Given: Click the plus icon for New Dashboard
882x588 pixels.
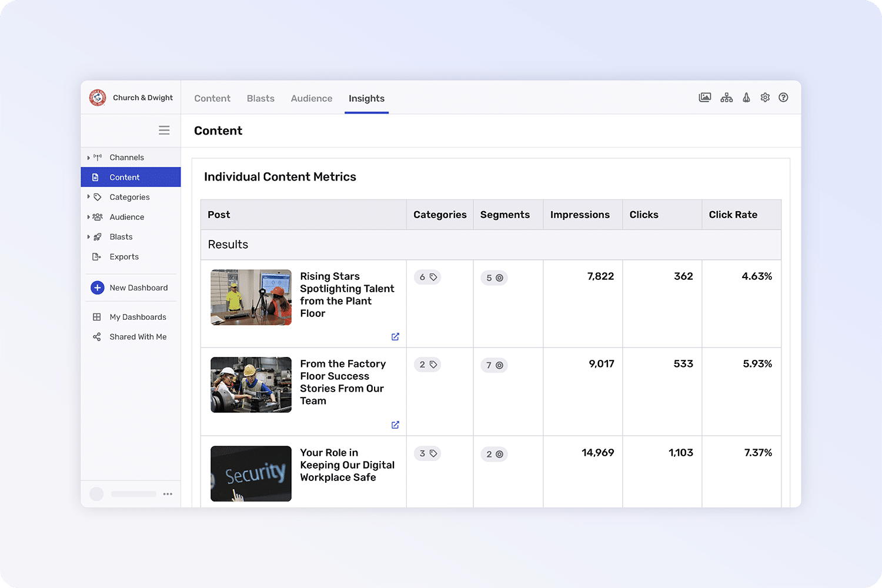Looking at the screenshot, I should click(98, 288).
